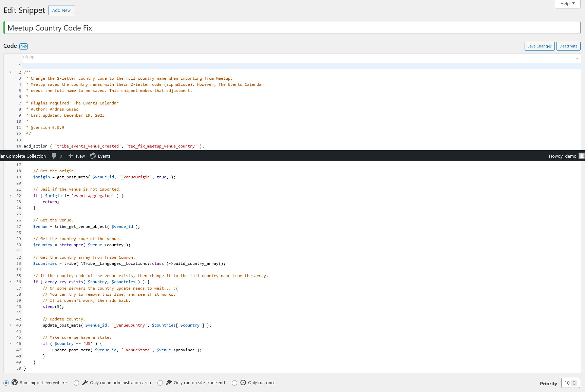The image size is (585, 392).
Task: Collapse the if block on line 36
Action: [x=10, y=282]
